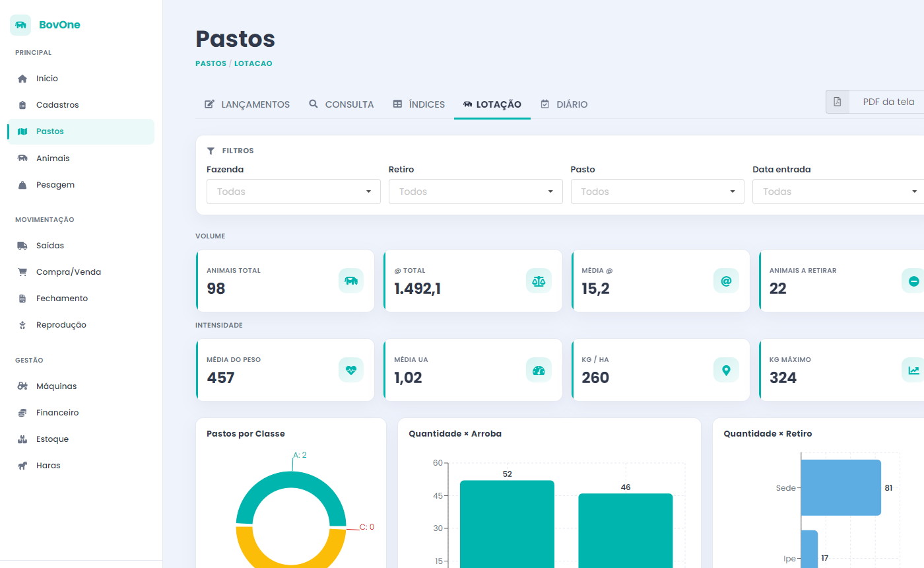Screen dimensions: 924x568
Task: Click the PASTOS breadcrumb link
Action: [211, 64]
